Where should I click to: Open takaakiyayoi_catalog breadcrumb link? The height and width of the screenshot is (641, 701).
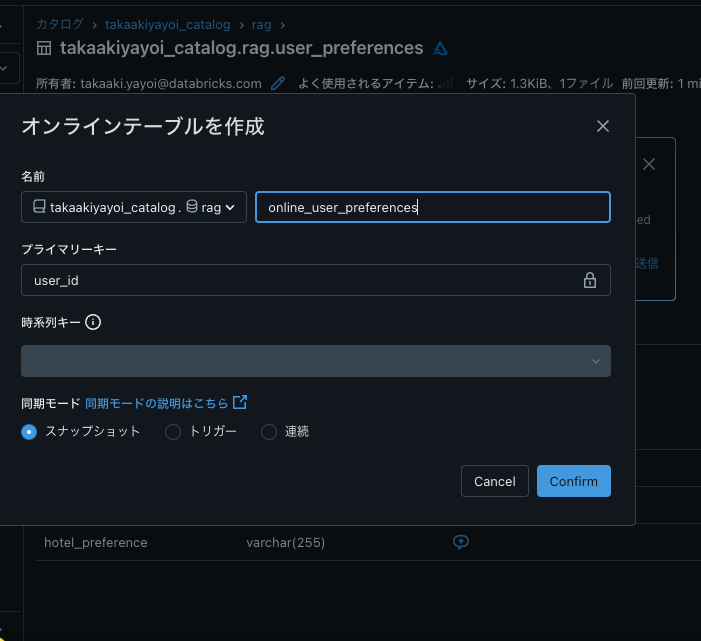pos(168,25)
